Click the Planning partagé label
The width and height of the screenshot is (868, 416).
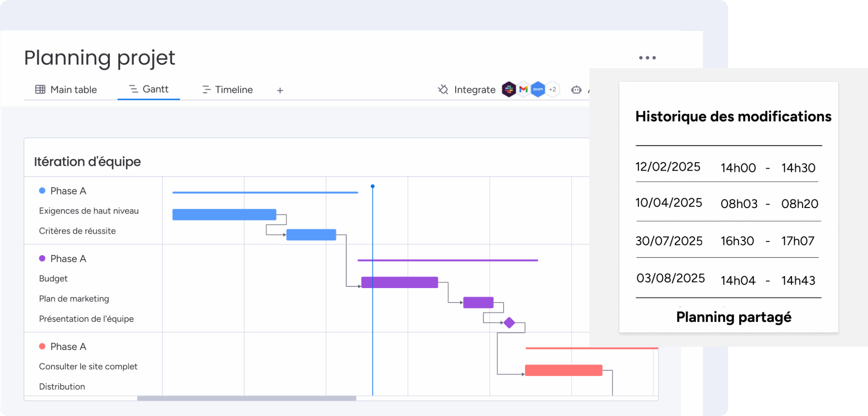734,317
